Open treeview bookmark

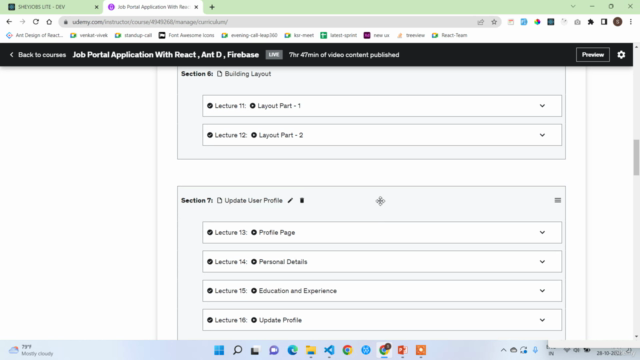click(x=411, y=35)
